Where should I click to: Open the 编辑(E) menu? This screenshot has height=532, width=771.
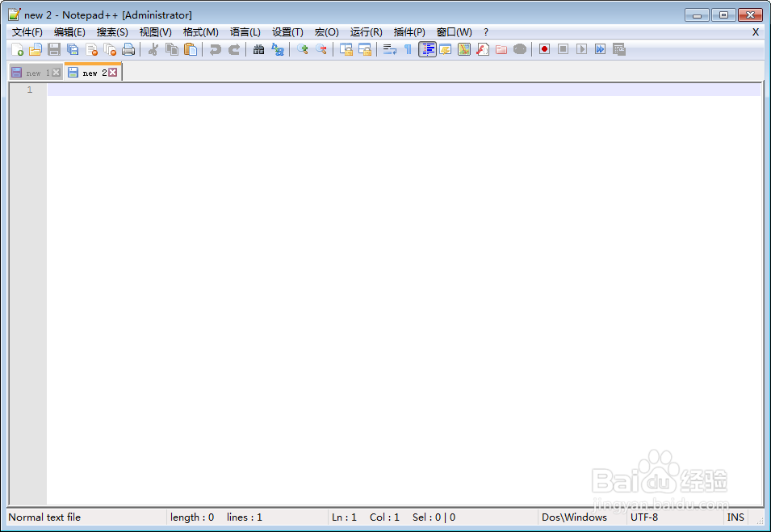69,32
